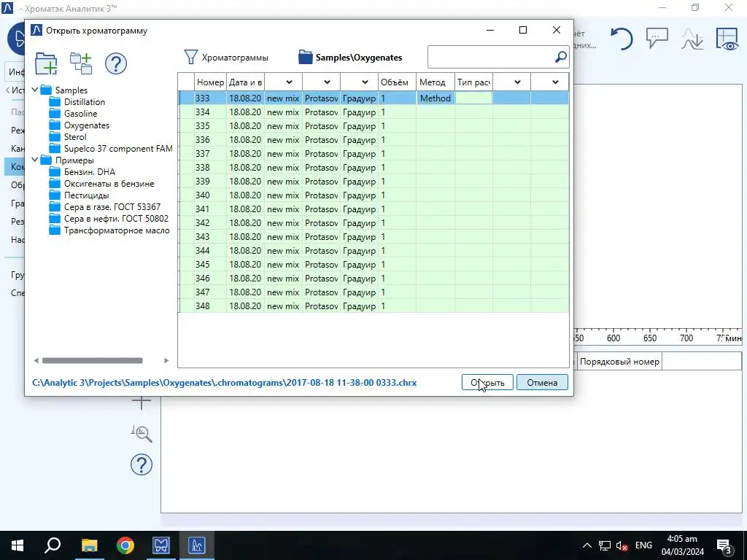Show hidden tray icons chevron
Image resolution: width=747 pixels, height=560 pixels.
point(587,545)
